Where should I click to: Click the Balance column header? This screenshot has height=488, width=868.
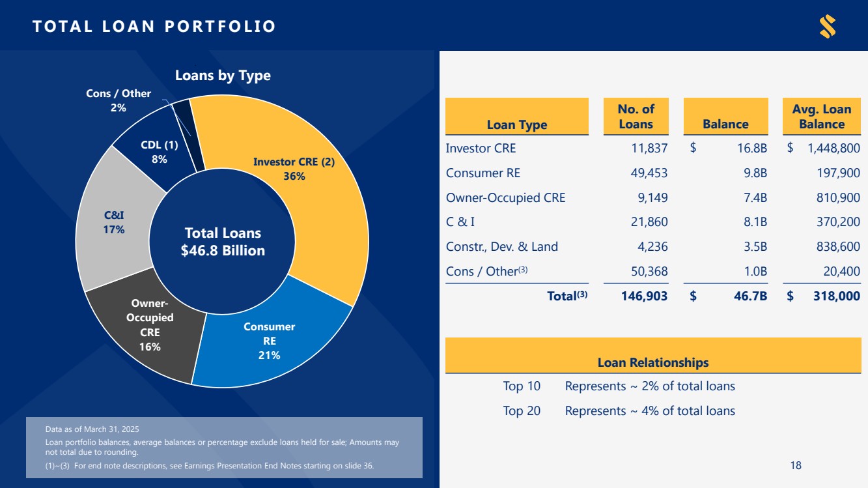click(x=725, y=124)
